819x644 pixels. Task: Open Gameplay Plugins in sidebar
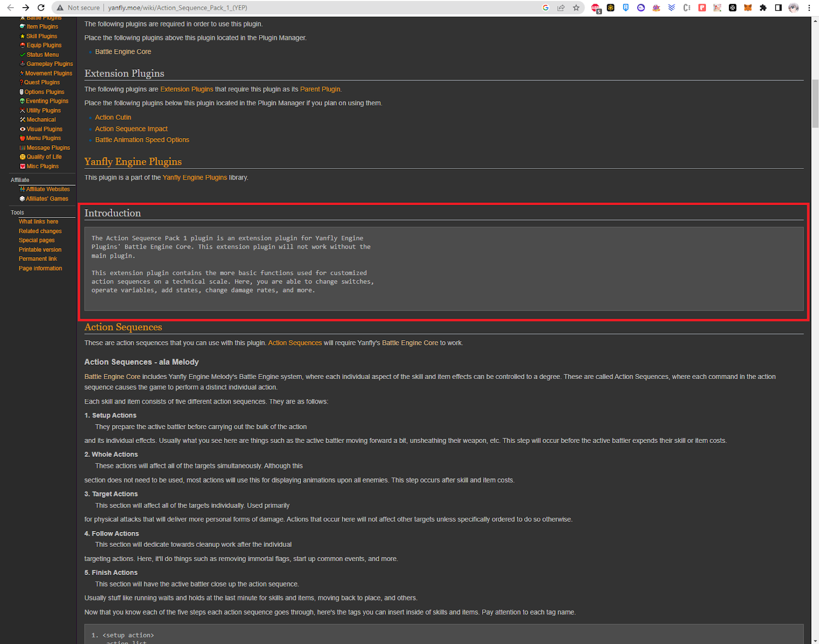click(50, 64)
